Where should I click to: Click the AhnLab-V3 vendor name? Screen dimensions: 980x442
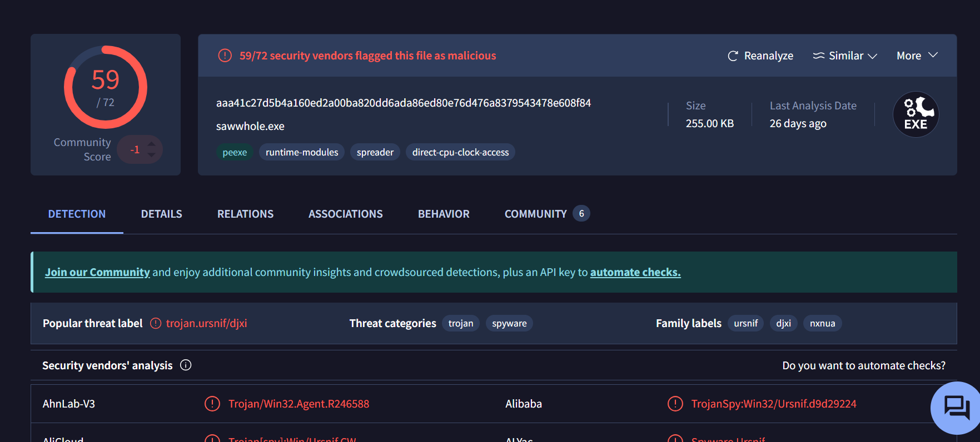point(69,404)
